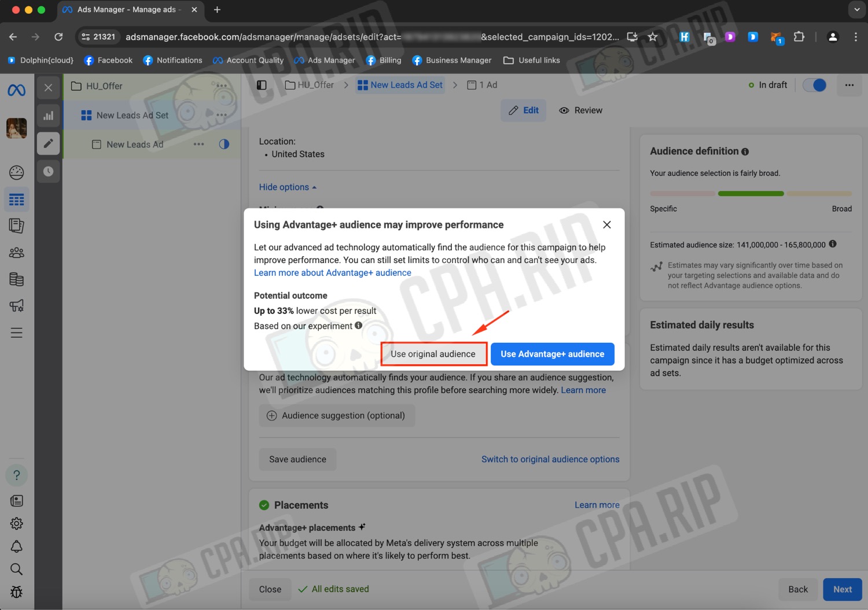Click the Next button

(x=843, y=589)
